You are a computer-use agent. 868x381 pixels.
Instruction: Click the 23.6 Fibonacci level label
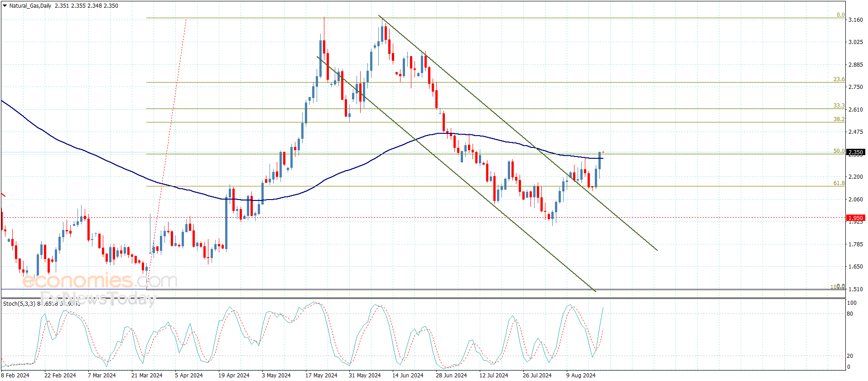coord(839,79)
